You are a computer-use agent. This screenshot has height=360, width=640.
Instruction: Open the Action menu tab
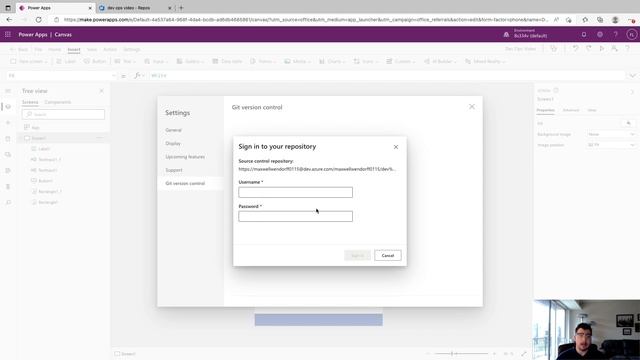click(x=110, y=49)
